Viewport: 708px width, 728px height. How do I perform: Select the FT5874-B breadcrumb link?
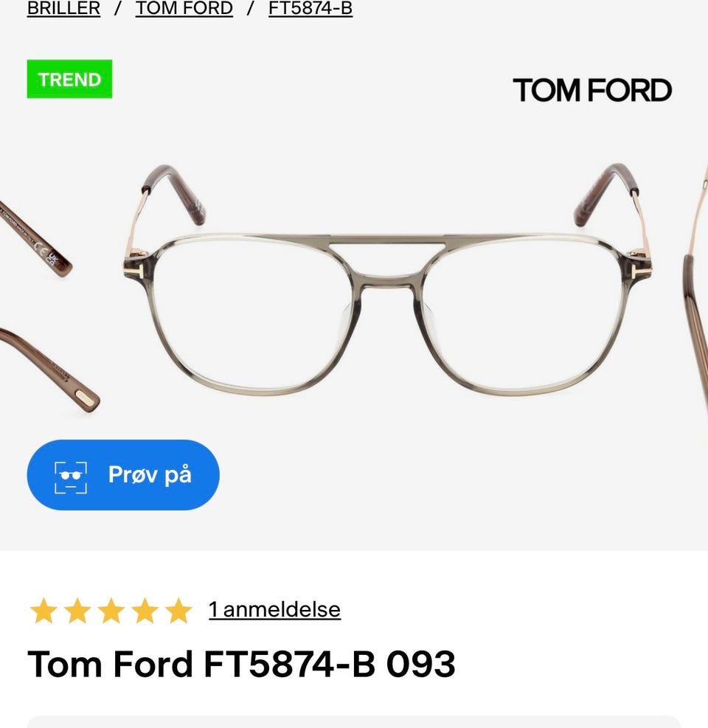[310, 9]
